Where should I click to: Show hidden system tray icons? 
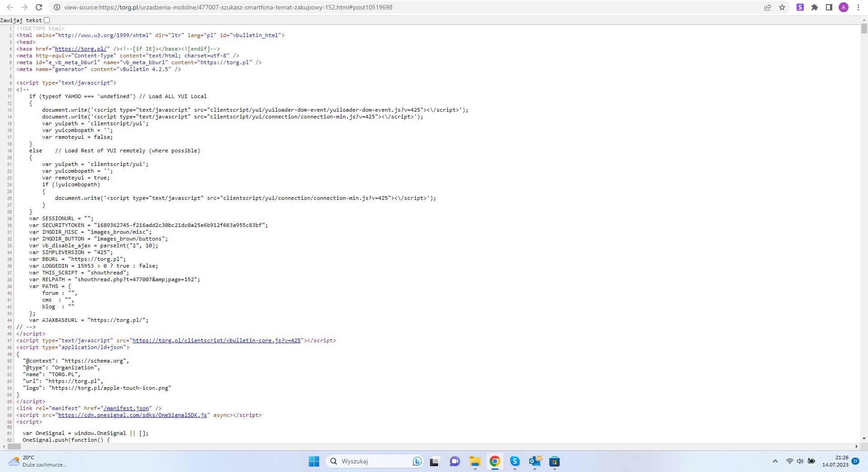[x=775, y=461]
